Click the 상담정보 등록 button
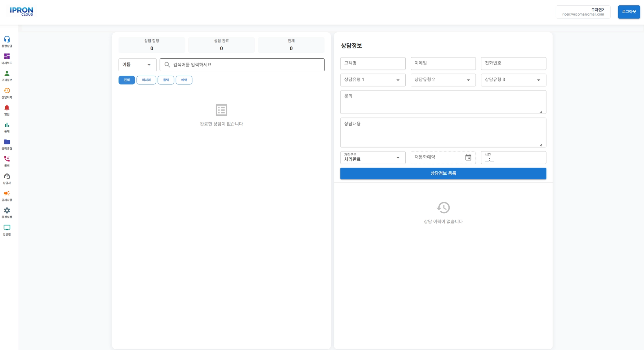This screenshot has width=644, height=350. tap(443, 173)
